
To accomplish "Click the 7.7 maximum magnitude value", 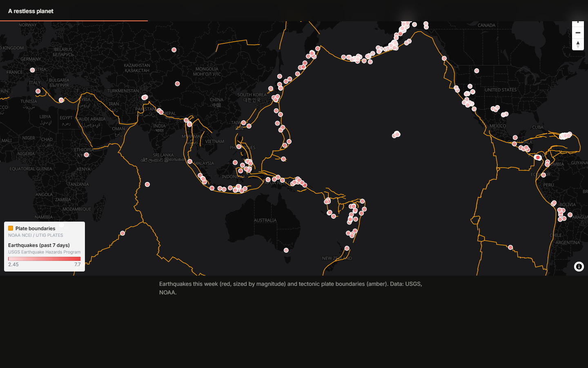I will pos(78,265).
